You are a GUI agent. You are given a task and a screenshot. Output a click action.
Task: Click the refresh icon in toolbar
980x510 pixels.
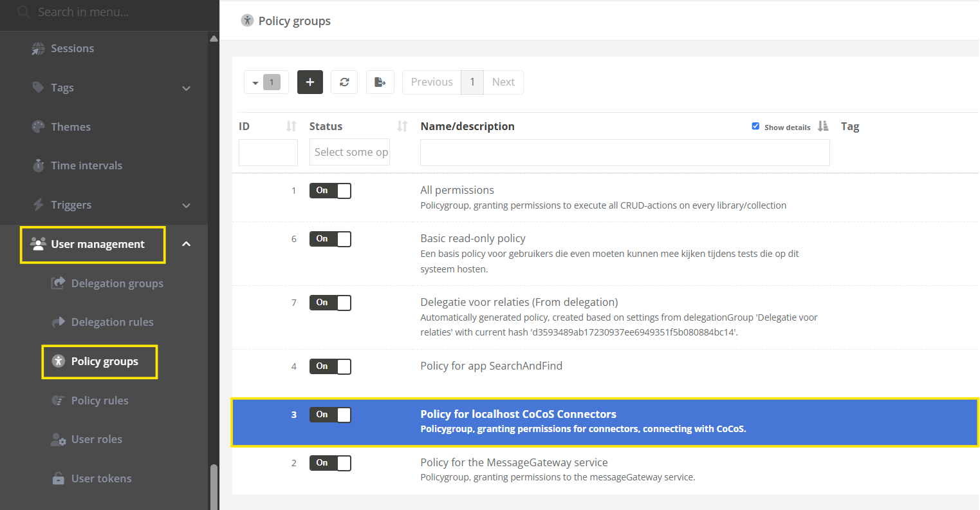coord(344,82)
